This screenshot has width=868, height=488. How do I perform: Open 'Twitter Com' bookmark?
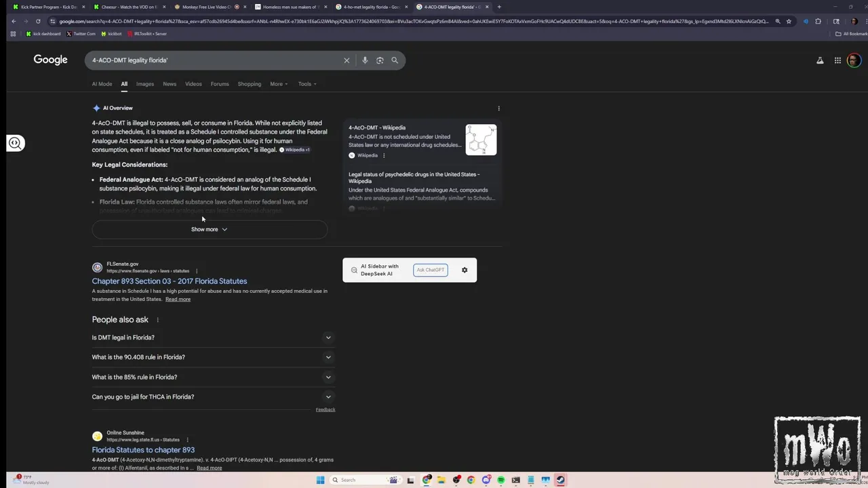point(81,34)
